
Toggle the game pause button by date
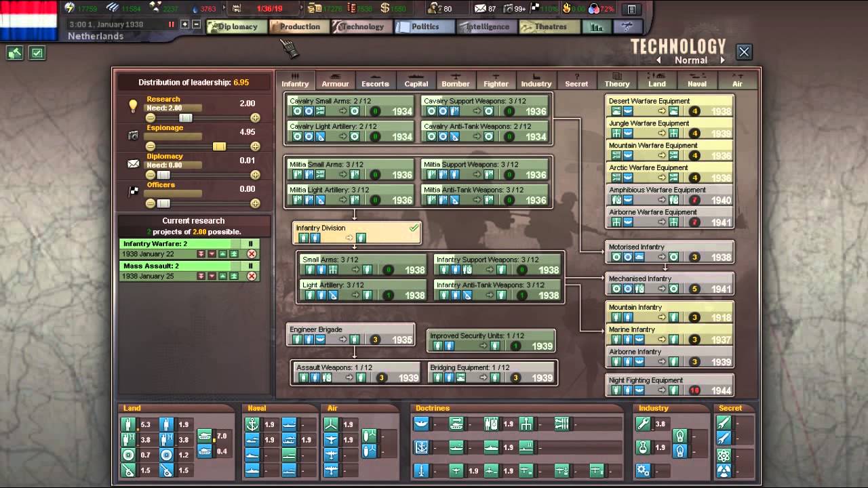(x=172, y=24)
